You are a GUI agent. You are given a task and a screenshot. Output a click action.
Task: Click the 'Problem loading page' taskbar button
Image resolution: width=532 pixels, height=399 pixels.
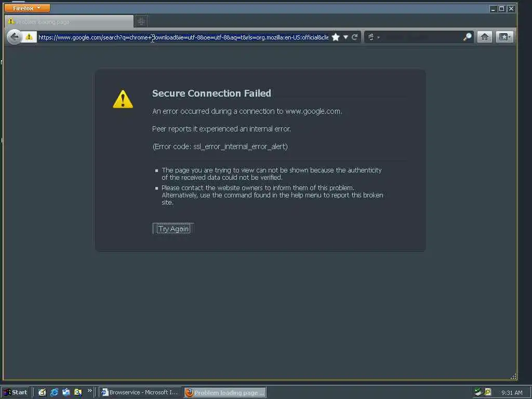tap(225, 393)
